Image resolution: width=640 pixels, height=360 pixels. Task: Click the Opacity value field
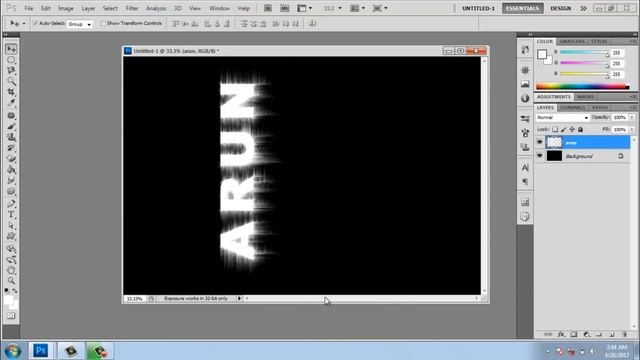[x=620, y=118]
